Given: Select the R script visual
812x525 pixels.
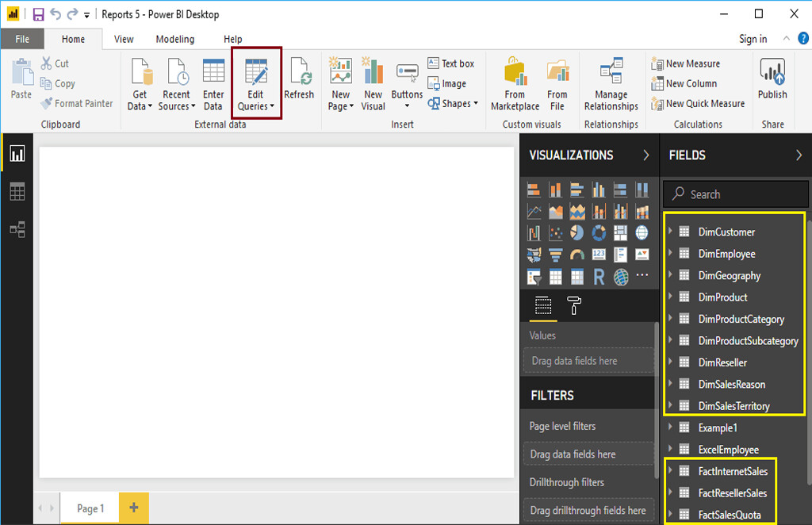Looking at the screenshot, I should pos(599,277).
